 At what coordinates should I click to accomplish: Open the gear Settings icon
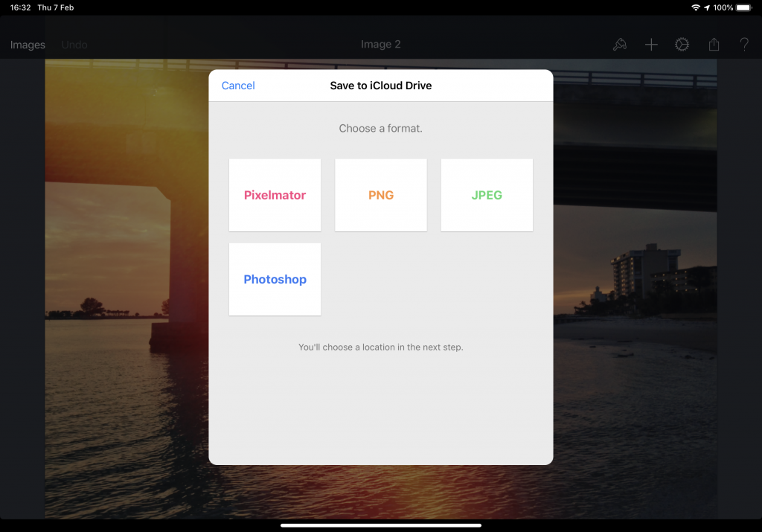[682, 45]
